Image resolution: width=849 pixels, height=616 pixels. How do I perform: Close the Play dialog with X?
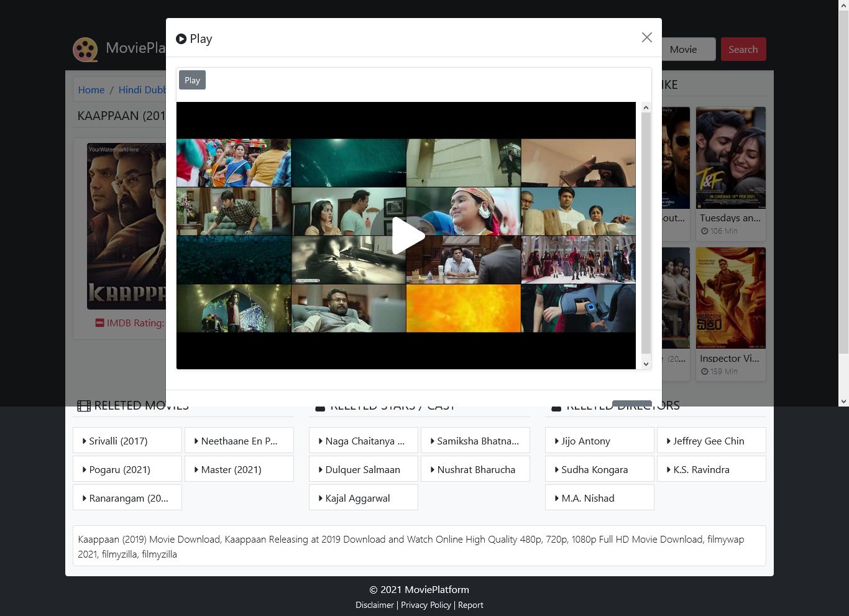pyautogui.click(x=646, y=38)
